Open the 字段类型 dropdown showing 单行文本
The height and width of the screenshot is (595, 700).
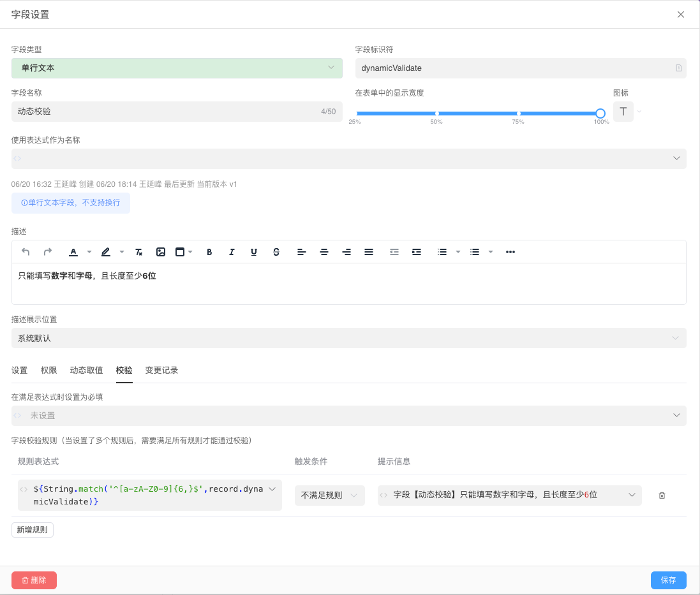(x=177, y=68)
